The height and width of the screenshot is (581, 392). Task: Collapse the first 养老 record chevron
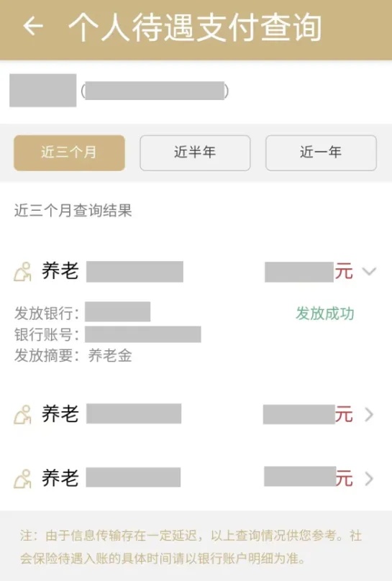pos(369,271)
